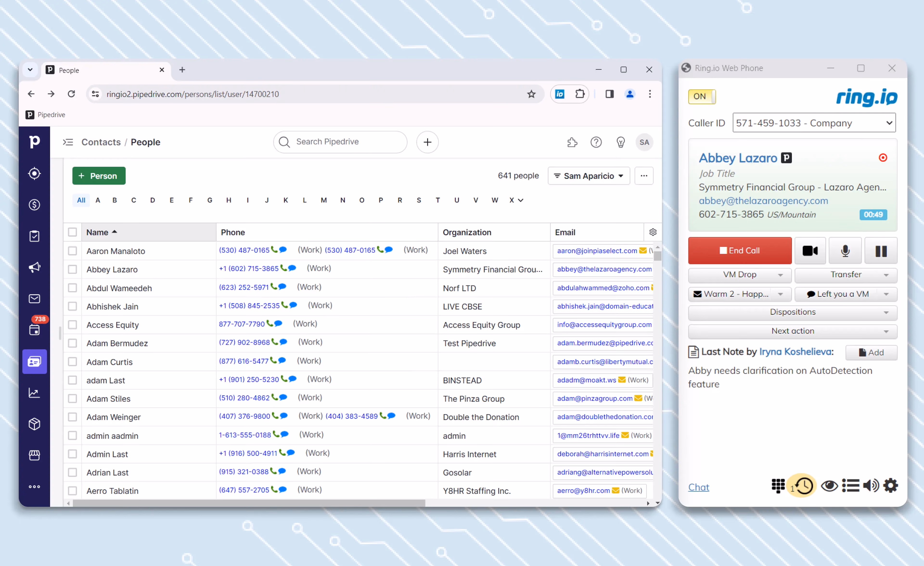
Task: Expand the Transfer dropdown
Action: point(846,275)
